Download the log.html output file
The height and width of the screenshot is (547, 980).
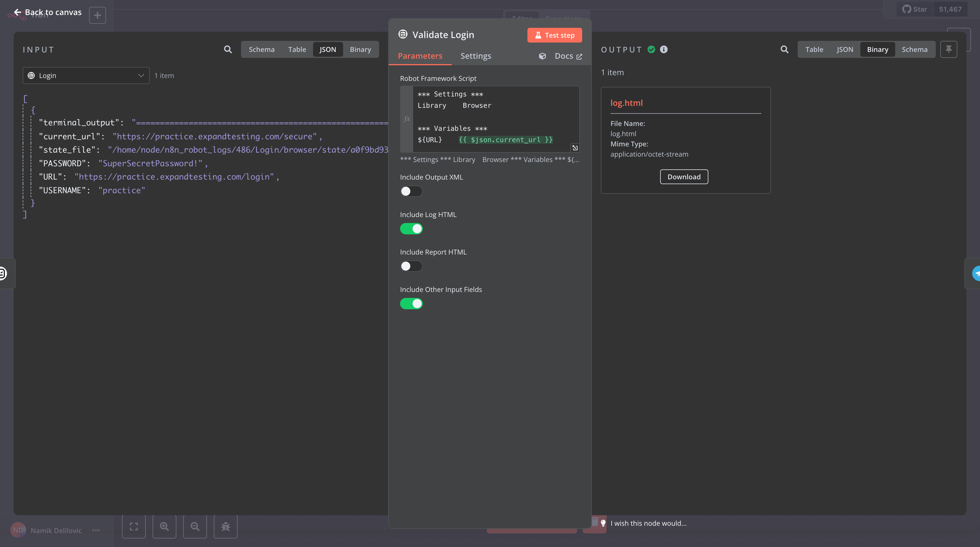pos(684,176)
